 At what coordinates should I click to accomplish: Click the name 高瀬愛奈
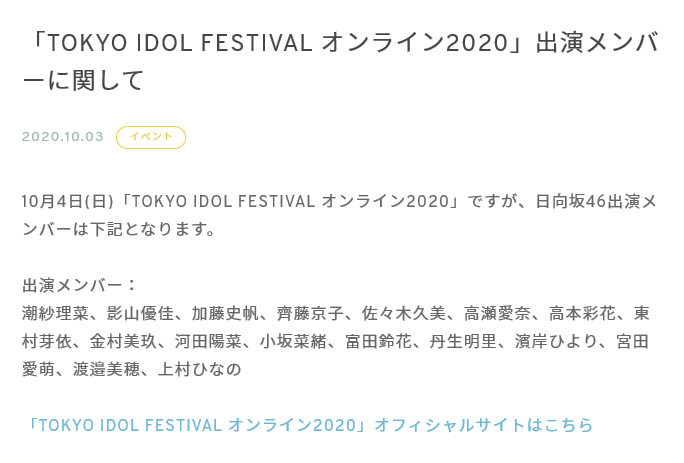[497, 313]
